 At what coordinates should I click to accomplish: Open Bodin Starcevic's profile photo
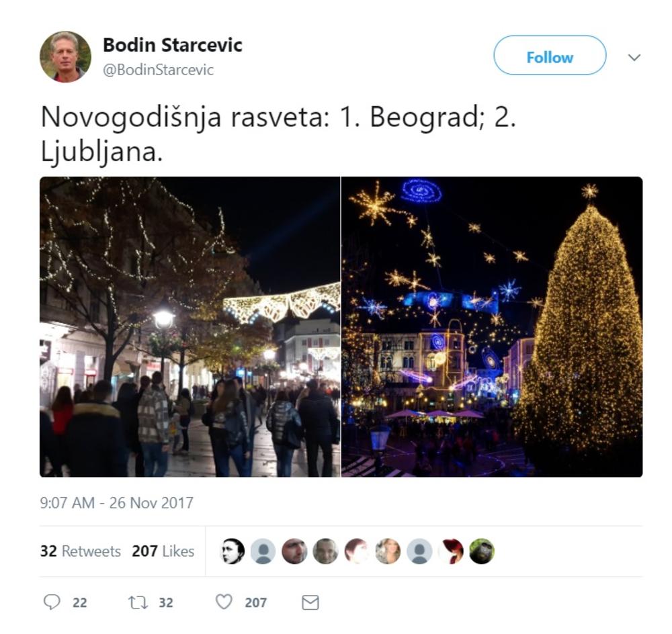[x=66, y=56]
